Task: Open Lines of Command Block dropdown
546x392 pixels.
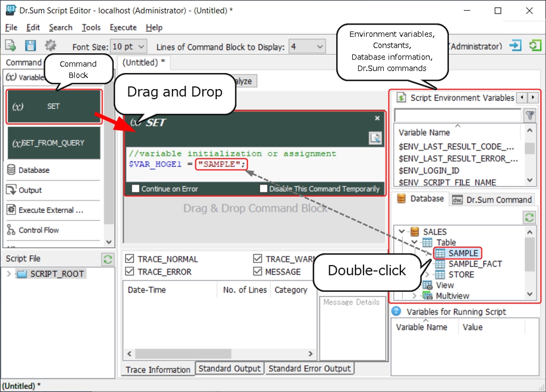Action: coord(307,47)
